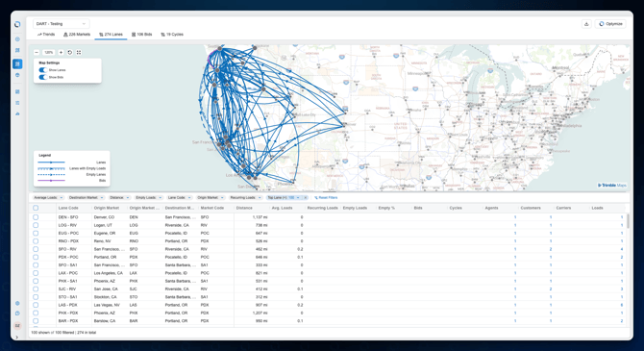
Task: Check the LOG - RIV row checkbox
Action: (x=36, y=225)
